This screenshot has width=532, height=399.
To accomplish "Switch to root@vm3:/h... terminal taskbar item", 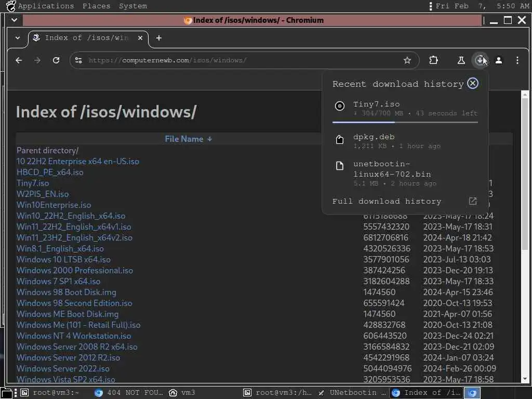I will (277, 393).
